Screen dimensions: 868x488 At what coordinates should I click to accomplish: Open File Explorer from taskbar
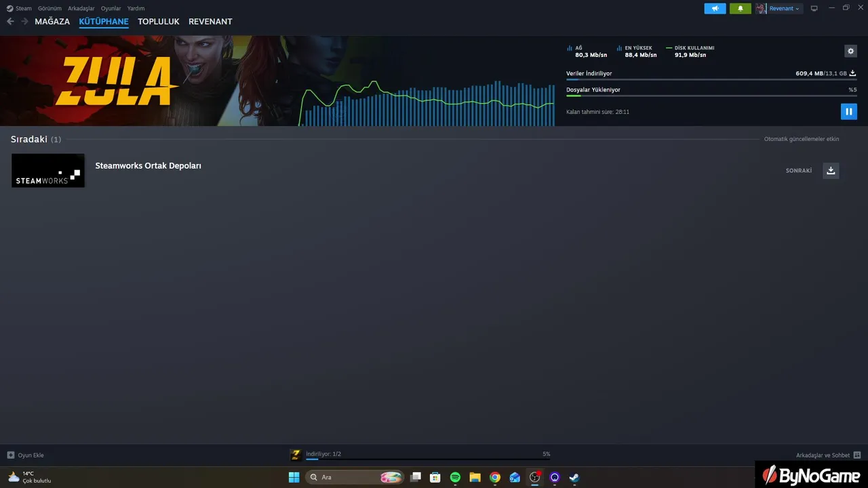475,477
